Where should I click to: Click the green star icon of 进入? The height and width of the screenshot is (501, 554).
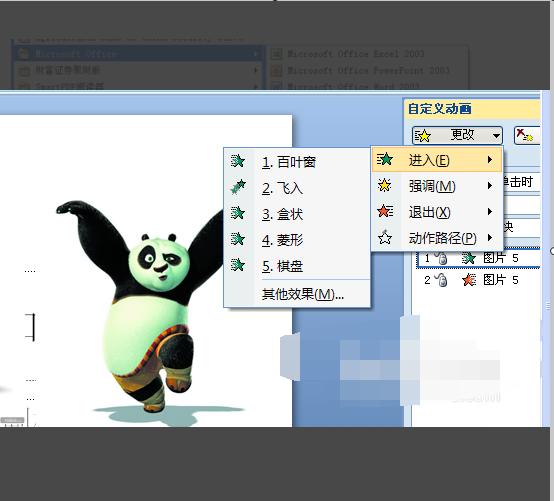[384, 159]
